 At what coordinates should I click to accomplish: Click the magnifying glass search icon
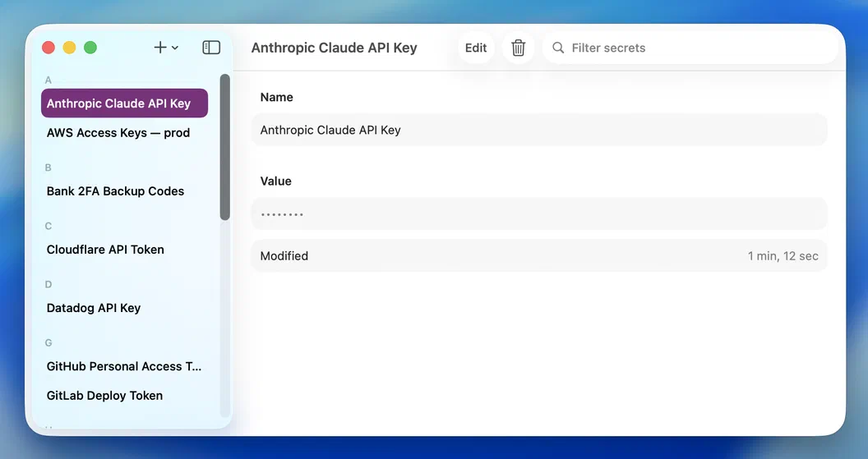pyautogui.click(x=558, y=48)
